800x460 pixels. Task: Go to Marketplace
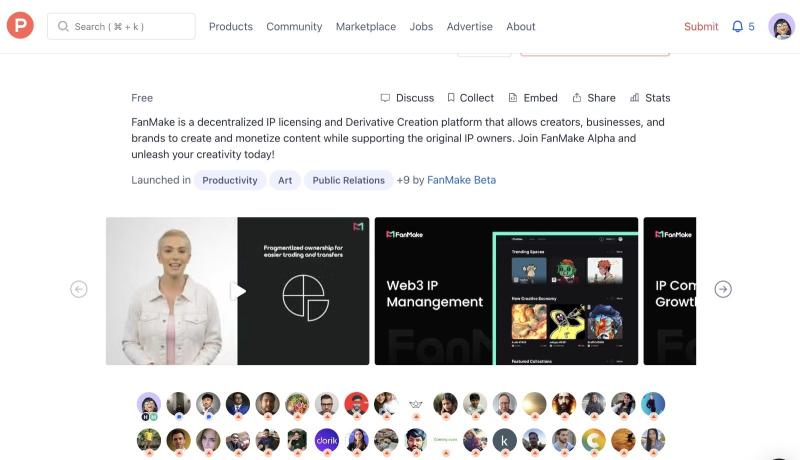tap(366, 27)
